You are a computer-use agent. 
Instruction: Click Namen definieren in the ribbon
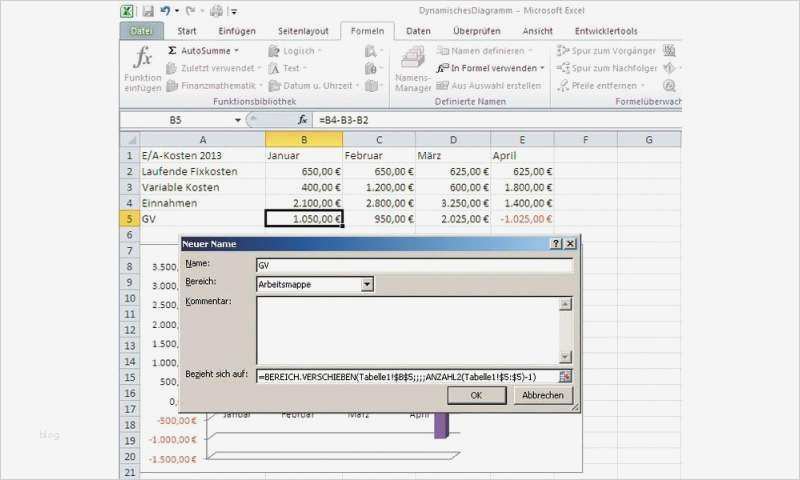[x=484, y=51]
